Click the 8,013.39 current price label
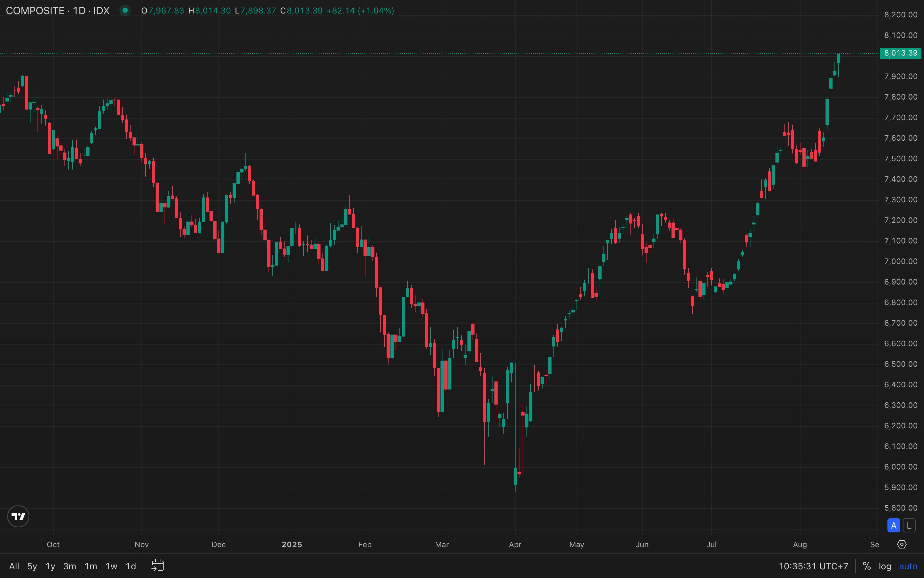This screenshot has width=924, height=578. pyautogui.click(x=900, y=53)
